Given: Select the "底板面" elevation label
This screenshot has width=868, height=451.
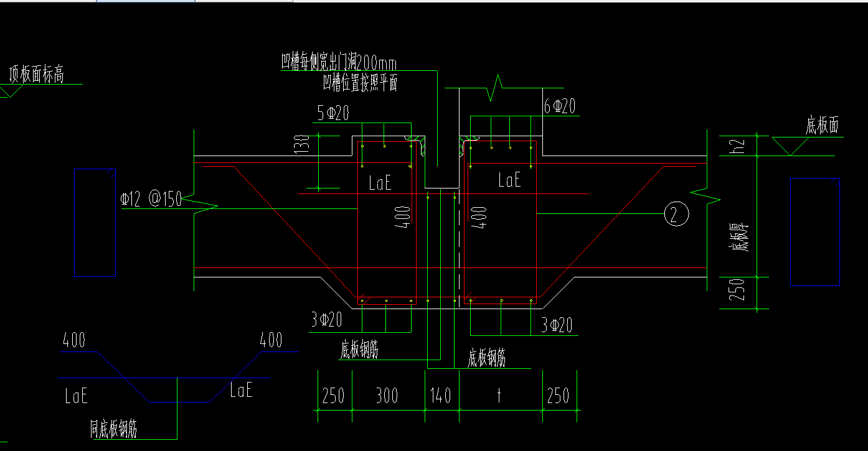Looking at the screenshot, I should click(822, 126).
